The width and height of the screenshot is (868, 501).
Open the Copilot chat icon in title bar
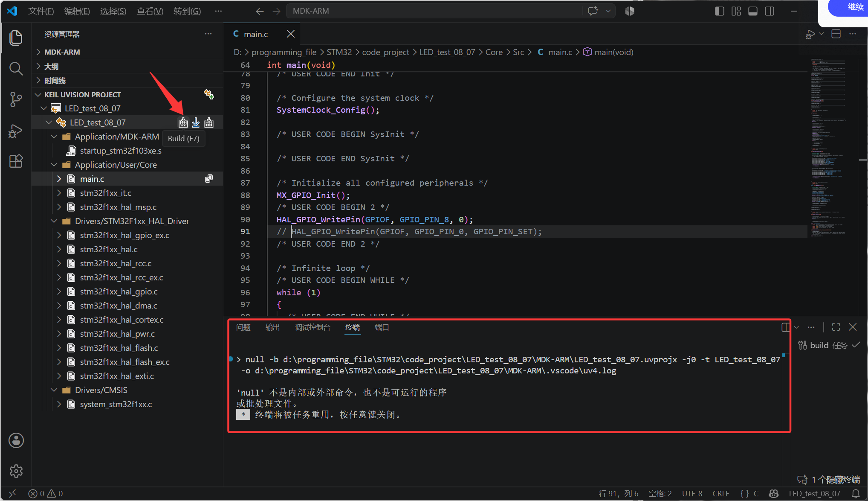point(593,11)
